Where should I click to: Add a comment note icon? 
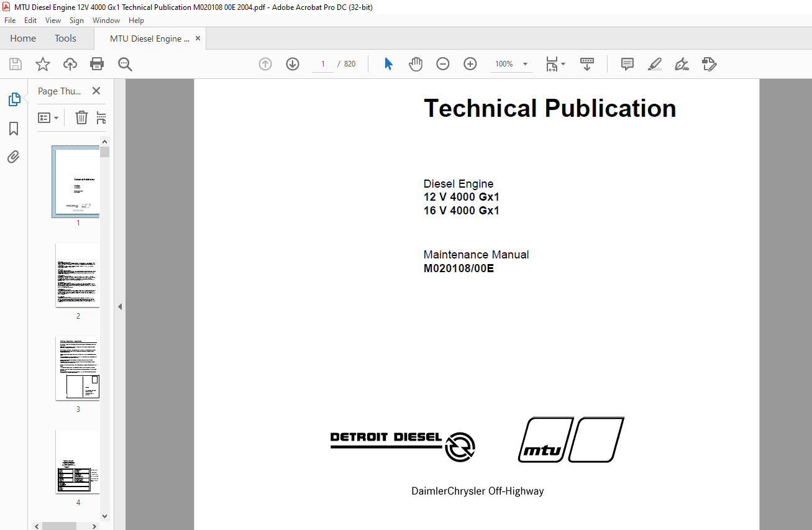pyautogui.click(x=627, y=64)
